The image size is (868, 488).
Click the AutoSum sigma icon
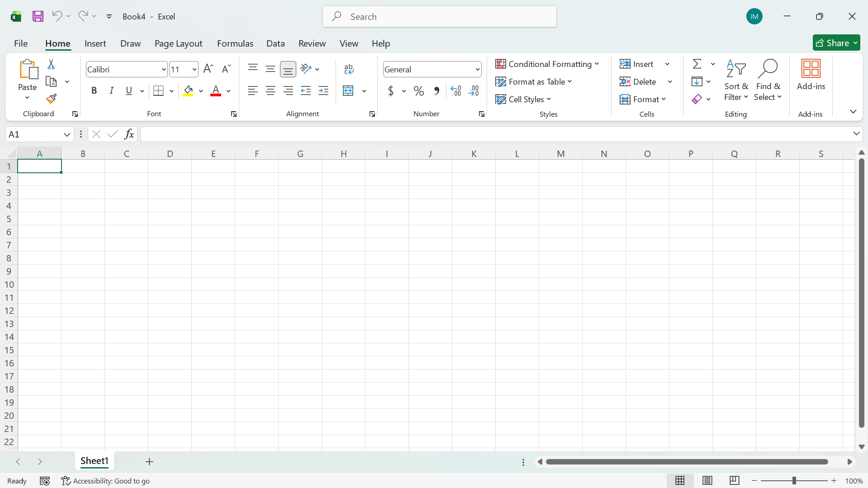(697, 64)
